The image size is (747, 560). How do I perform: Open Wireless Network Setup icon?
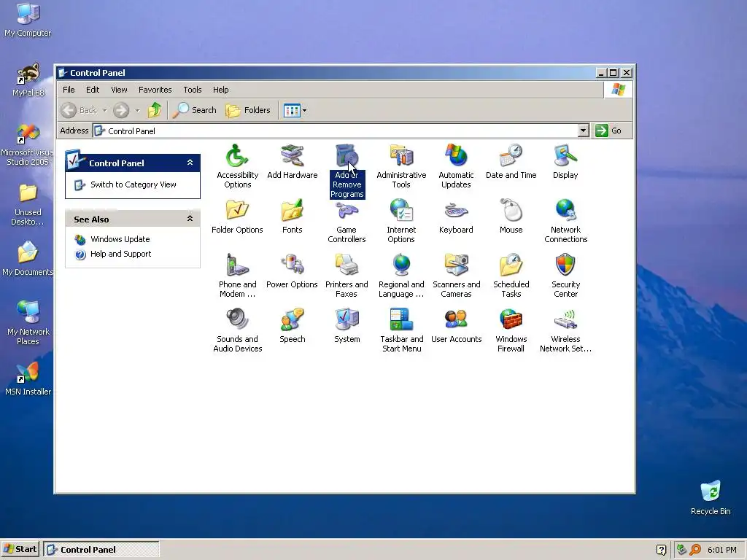pos(565,330)
